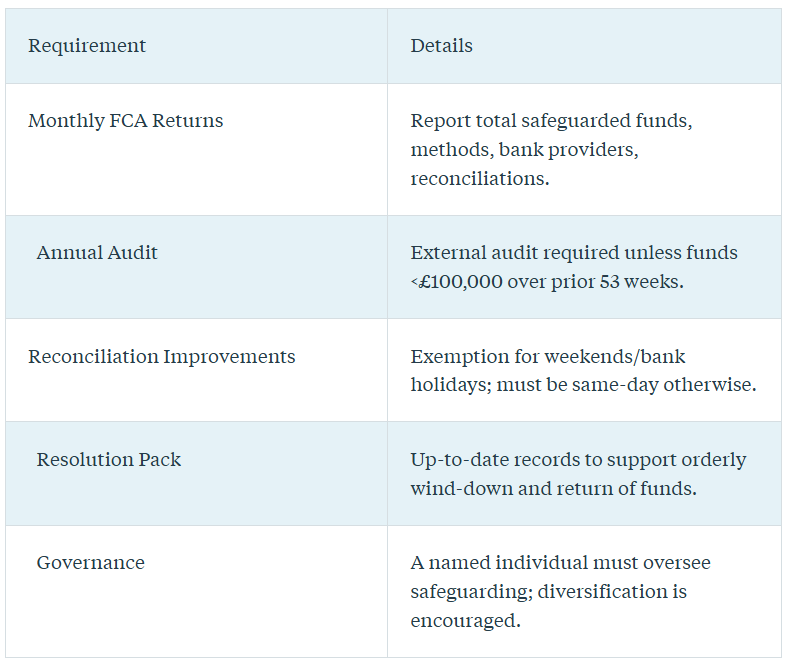This screenshot has width=786, height=664.
Task: Click the 'External audit required unless funds' line
Action: (574, 253)
